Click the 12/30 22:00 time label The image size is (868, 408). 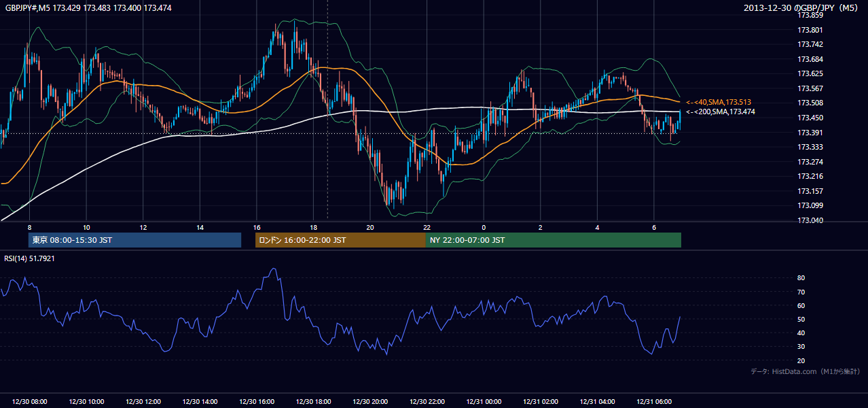click(427, 402)
